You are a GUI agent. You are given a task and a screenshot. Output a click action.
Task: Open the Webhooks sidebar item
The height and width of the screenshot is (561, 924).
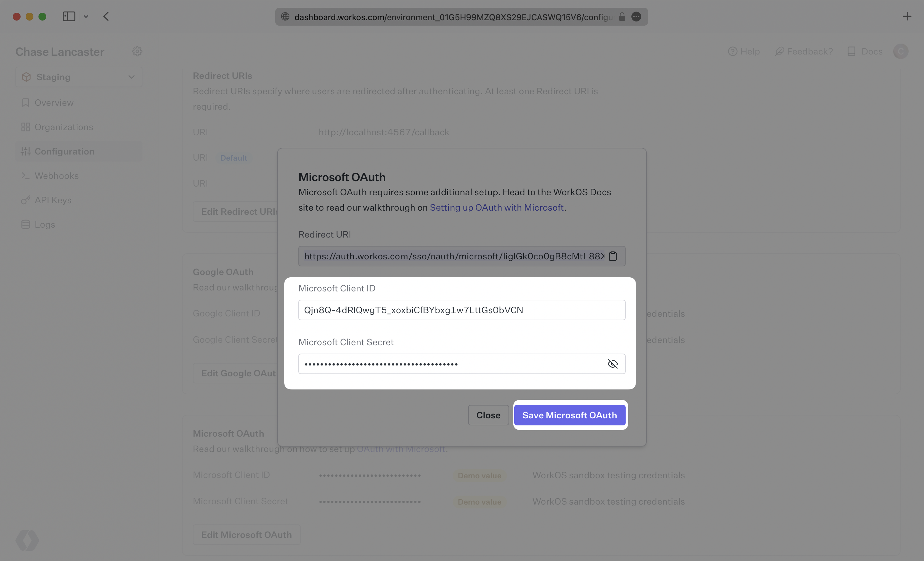pos(56,176)
